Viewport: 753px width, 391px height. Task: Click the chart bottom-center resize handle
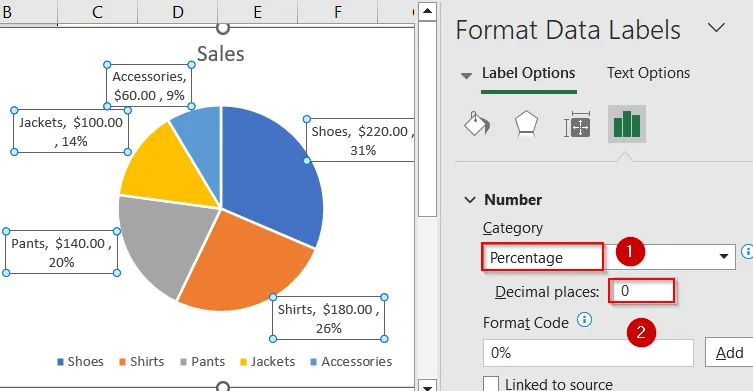pos(223,386)
